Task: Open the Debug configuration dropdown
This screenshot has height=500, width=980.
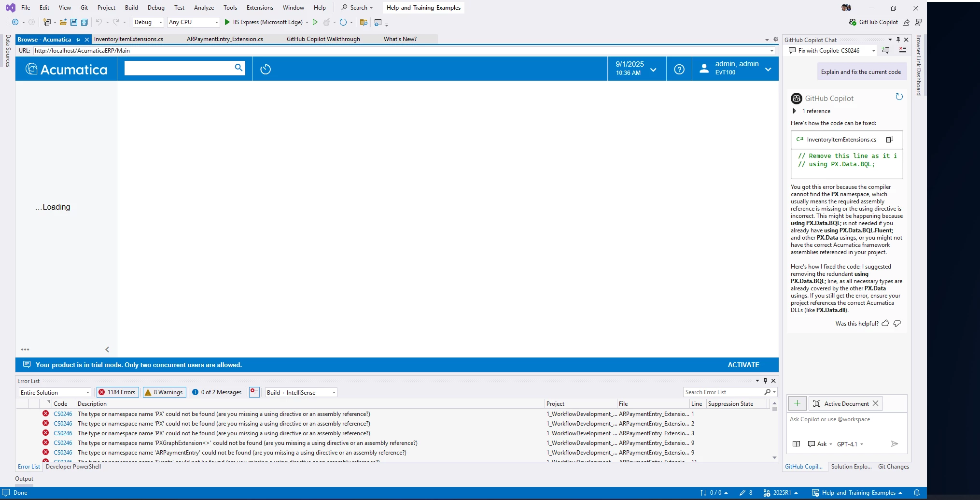Action: tap(148, 22)
